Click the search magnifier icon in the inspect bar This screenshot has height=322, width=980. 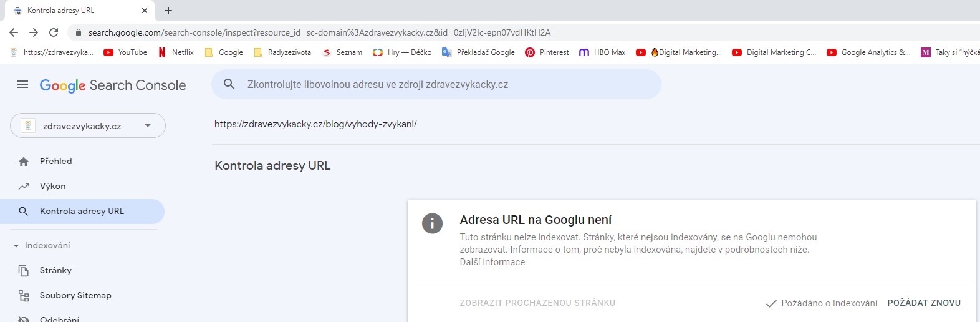tap(229, 84)
